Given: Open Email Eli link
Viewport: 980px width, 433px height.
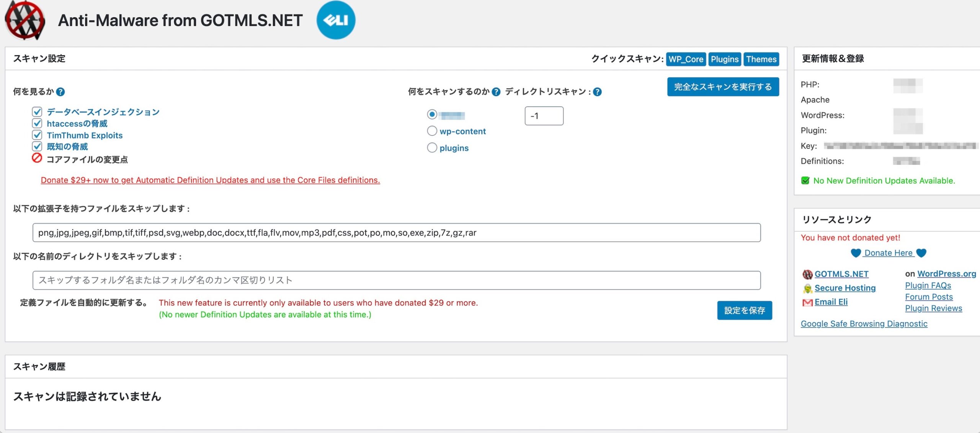Looking at the screenshot, I should 831,302.
